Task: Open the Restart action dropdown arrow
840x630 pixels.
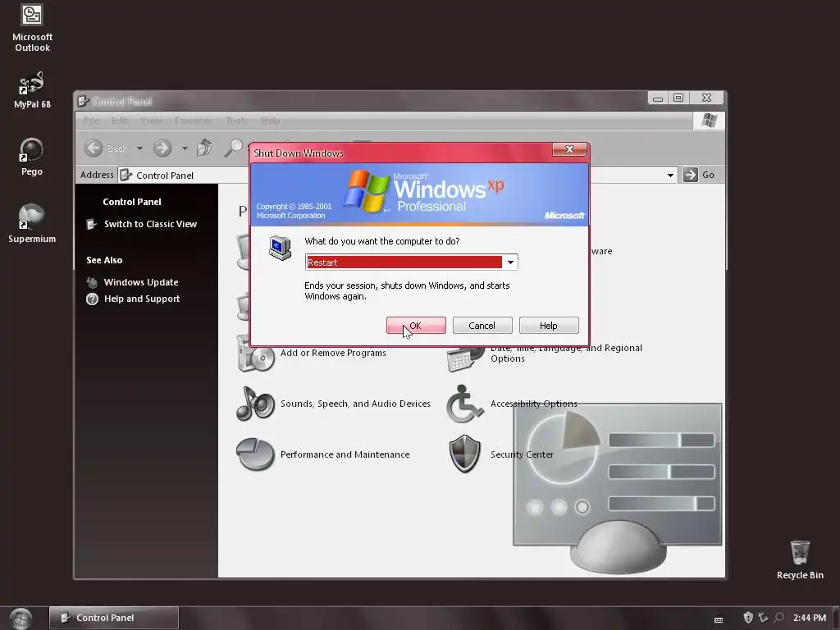Action: click(x=510, y=262)
